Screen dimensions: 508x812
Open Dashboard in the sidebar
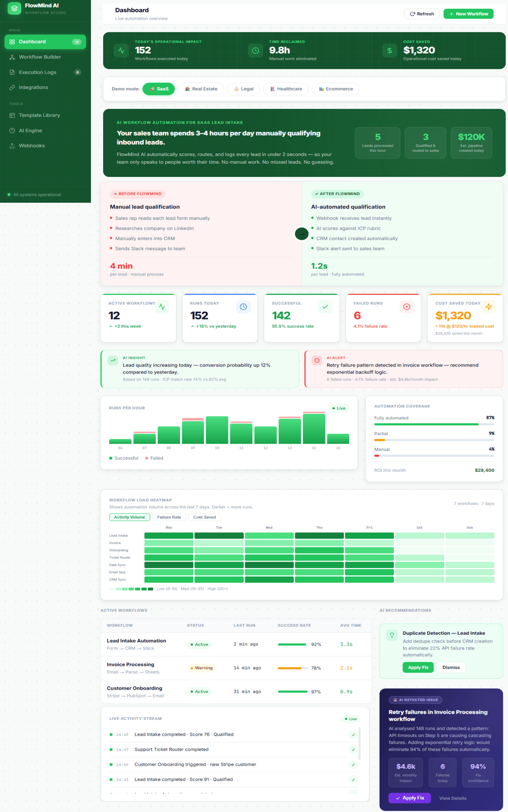pyautogui.click(x=45, y=42)
